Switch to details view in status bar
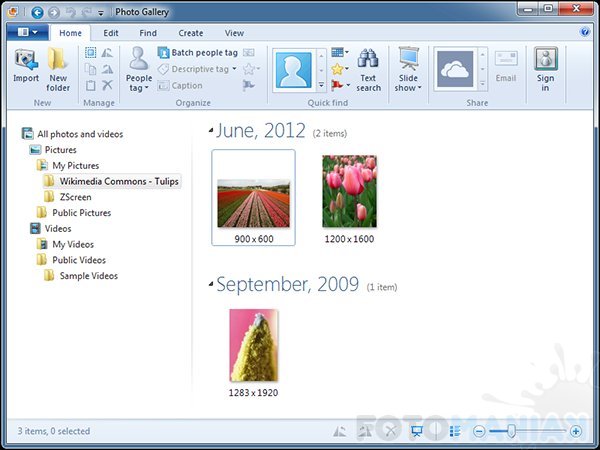600x450 pixels. pyautogui.click(x=455, y=431)
